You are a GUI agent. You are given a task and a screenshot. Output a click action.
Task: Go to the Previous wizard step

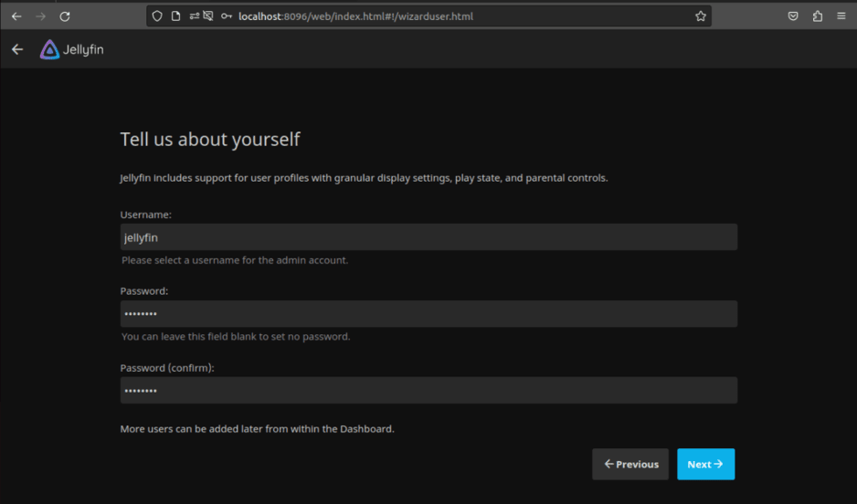[630, 464]
